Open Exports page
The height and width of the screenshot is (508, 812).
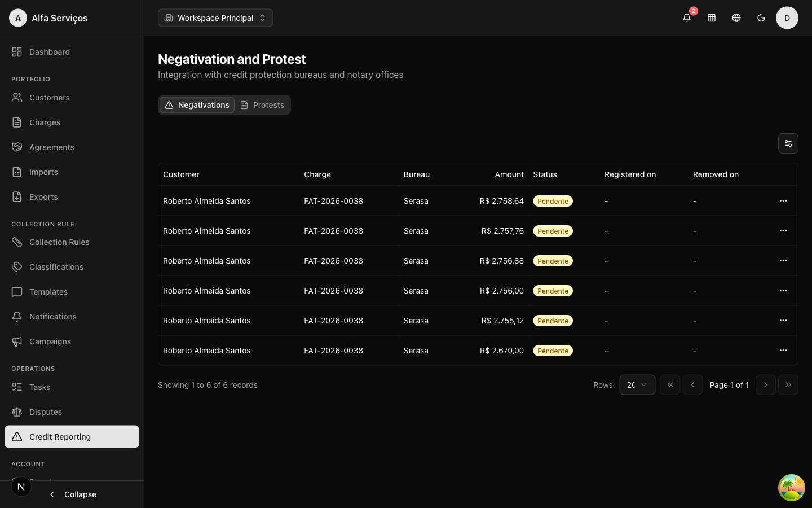(x=72, y=197)
